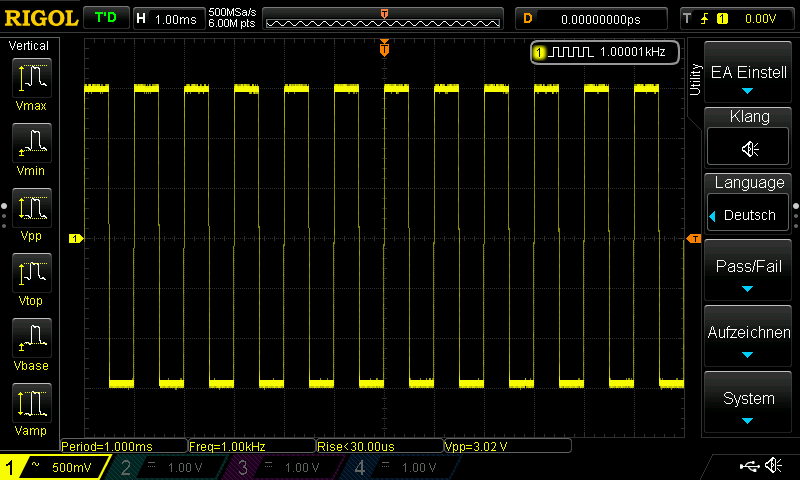The width and height of the screenshot is (800, 480).
Task: Open the Aufzeichnen menu
Action: pyautogui.click(x=749, y=338)
